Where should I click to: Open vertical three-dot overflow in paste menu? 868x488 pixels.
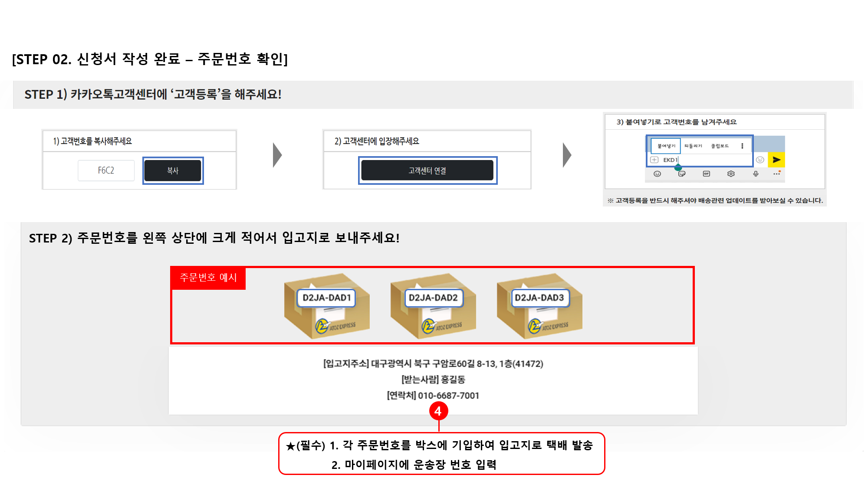coord(742,146)
